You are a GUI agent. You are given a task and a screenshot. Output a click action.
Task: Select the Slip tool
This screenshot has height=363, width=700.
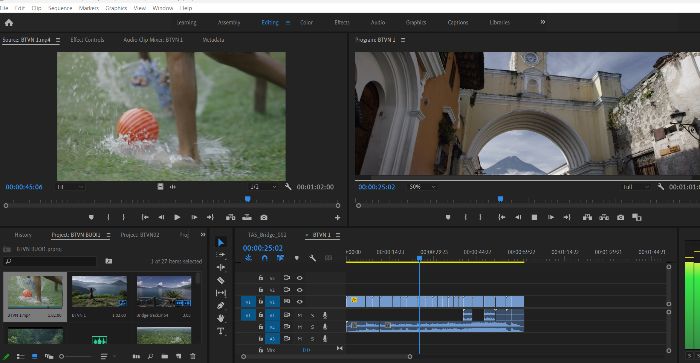tap(221, 293)
